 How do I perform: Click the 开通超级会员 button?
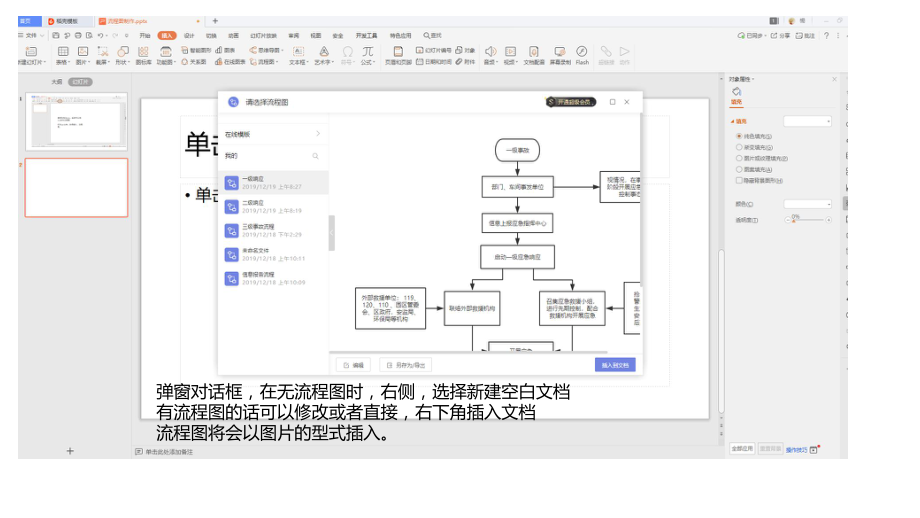click(x=571, y=102)
